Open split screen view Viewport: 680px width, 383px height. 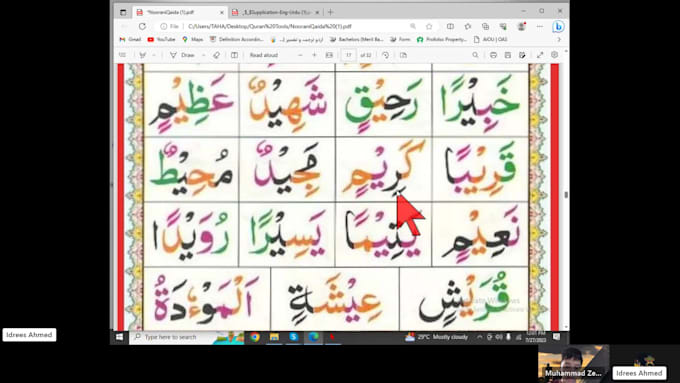click(450, 26)
